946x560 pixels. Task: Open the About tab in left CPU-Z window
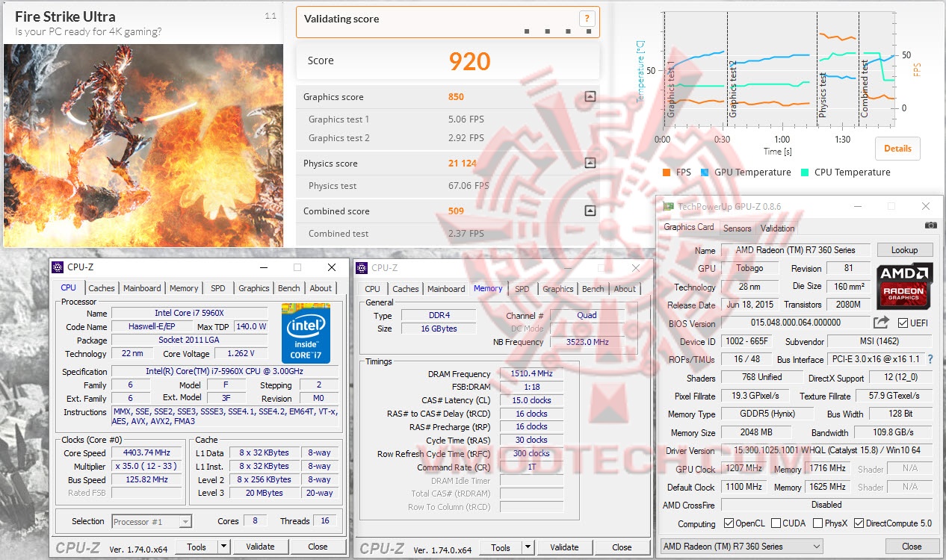(321, 288)
